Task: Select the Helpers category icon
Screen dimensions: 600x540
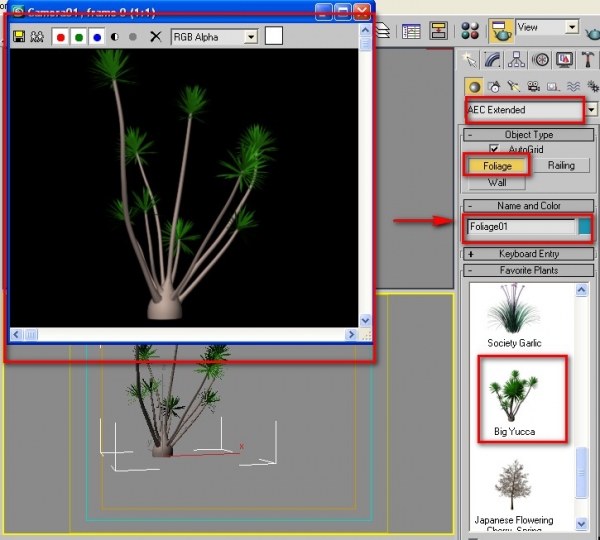Action: (x=553, y=87)
